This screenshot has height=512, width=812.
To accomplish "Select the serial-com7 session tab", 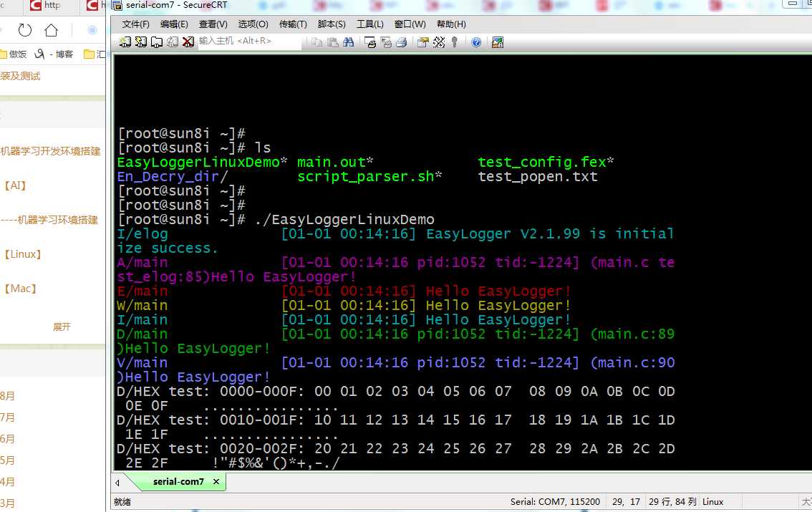I will click(178, 481).
